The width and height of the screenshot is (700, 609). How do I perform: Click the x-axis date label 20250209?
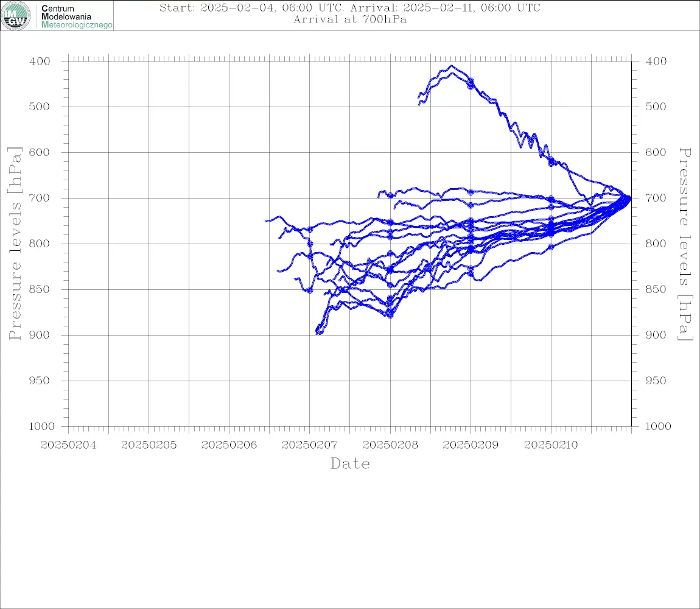coord(471,445)
